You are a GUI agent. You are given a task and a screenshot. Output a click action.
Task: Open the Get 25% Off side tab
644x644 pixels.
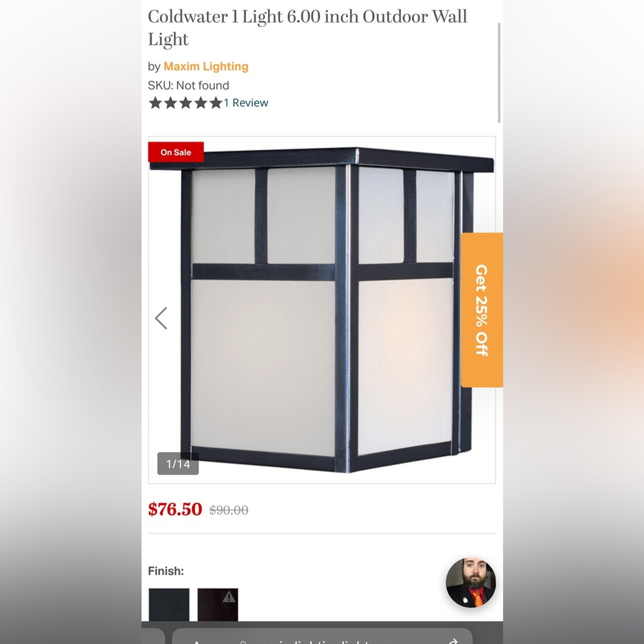[482, 310]
